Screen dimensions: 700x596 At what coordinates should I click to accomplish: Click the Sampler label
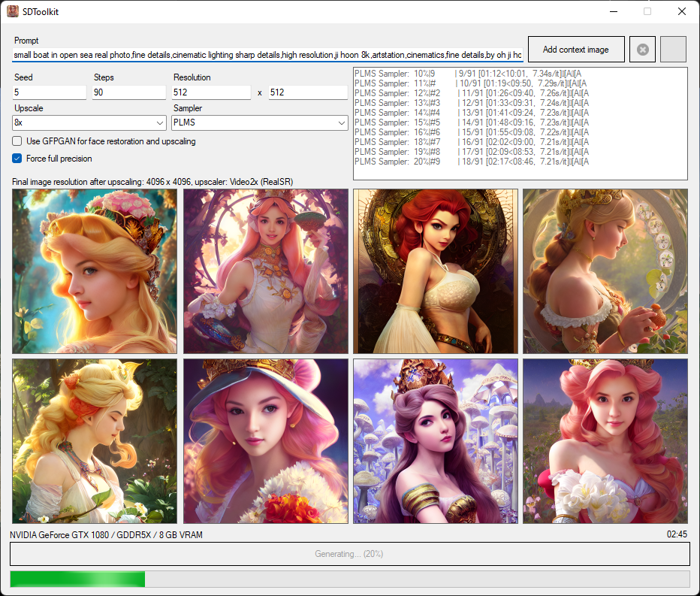point(188,108)
